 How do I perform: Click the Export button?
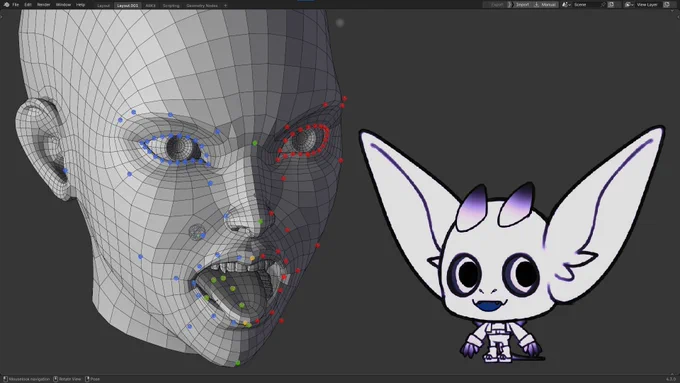[x=496, y=5]
